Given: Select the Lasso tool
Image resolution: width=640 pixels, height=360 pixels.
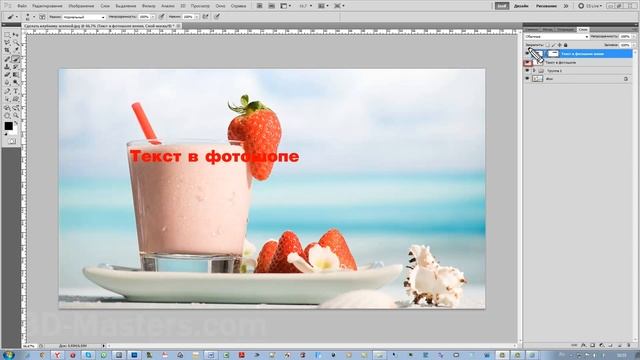Looking at the screenshot, I should click(7, 43).
